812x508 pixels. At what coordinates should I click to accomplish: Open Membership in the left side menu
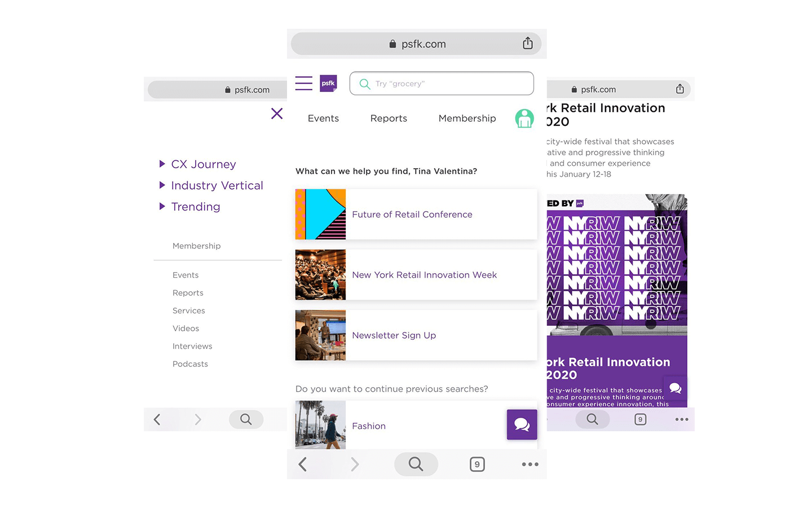pyautogui.click(x=197, y=246)
